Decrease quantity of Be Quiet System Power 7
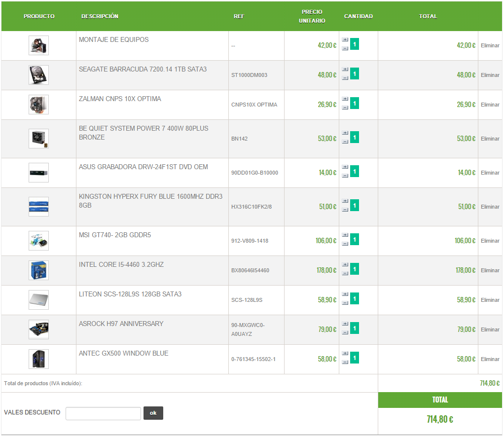This screenshot has width=504, height=437. coord(345,142)
